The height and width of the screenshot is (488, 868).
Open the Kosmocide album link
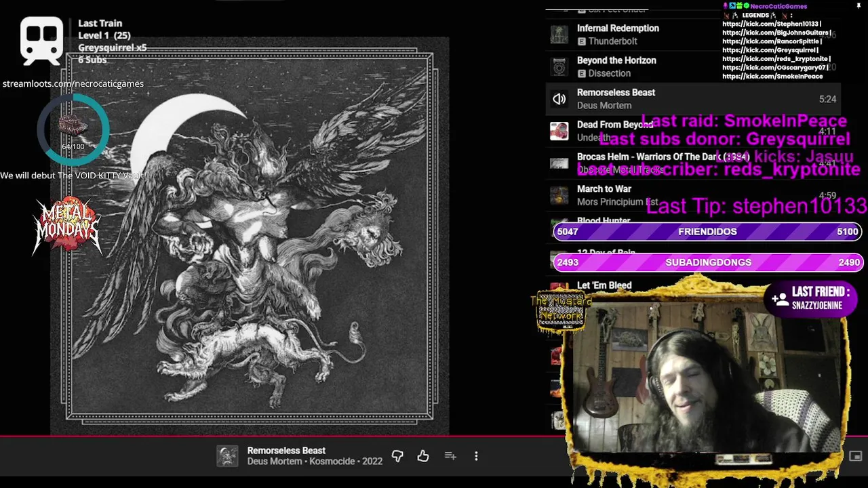[333, 461]
